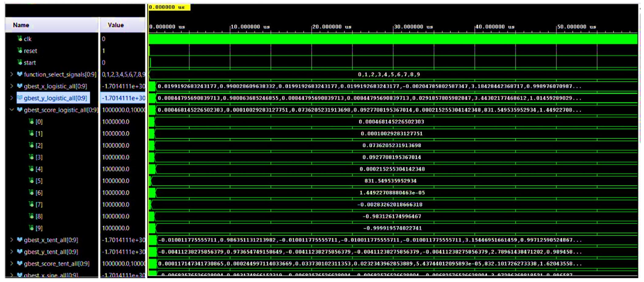Collapse the gbest_score_logistic_all[0:9] bus
Screen dimensions: 644x282
(12, 110)
